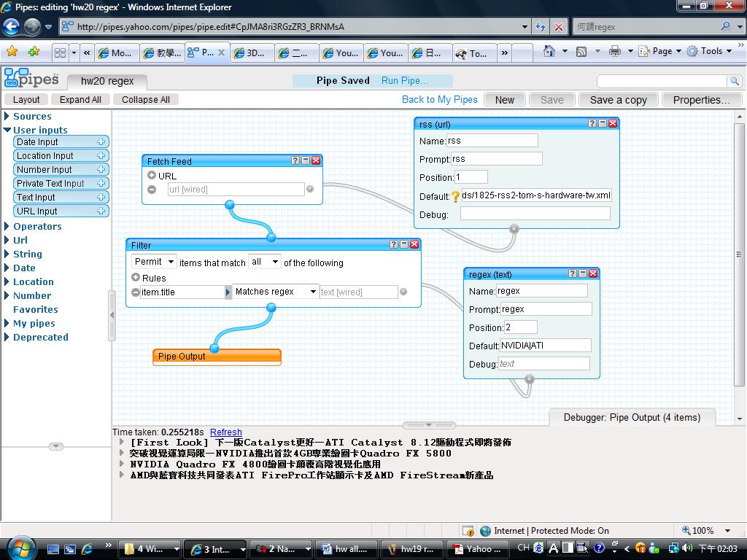This screenshot has height=560, width=747.
Task: Click the IE Print icon
Action: [614, 51]
